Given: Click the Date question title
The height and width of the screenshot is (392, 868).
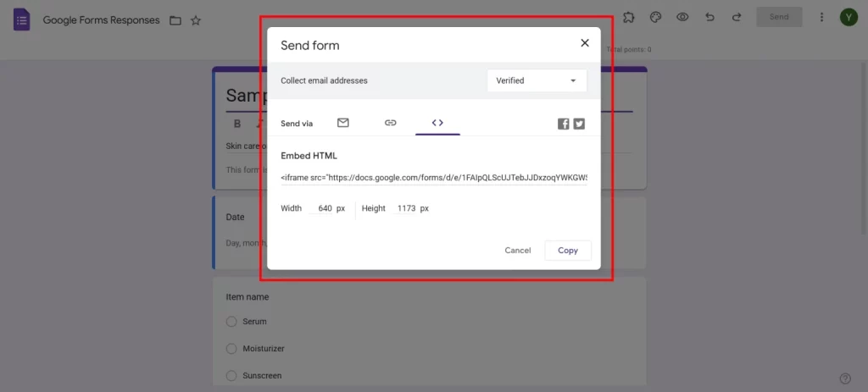Looking at the screenshot, I should point(236,218).
